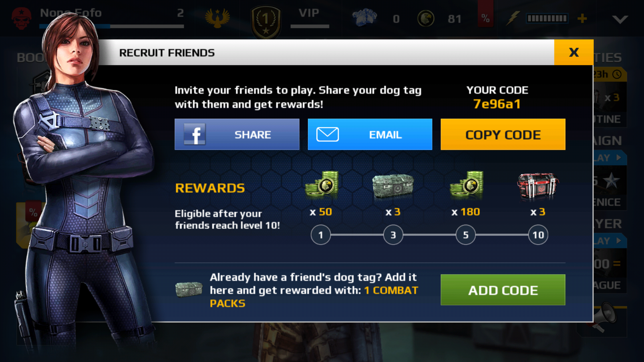Open the Add Code dialog
The height and width of the screenshot is (362, 644).
pyautogui.click(x=503, y=290)
